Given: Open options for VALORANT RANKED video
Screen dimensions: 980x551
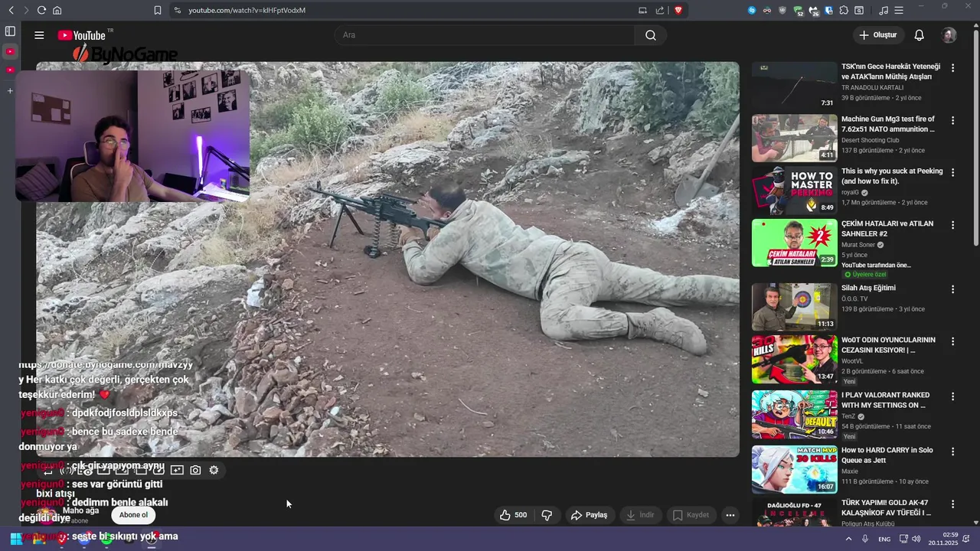Looking at the screenshot, I should (x=952, y=396).
